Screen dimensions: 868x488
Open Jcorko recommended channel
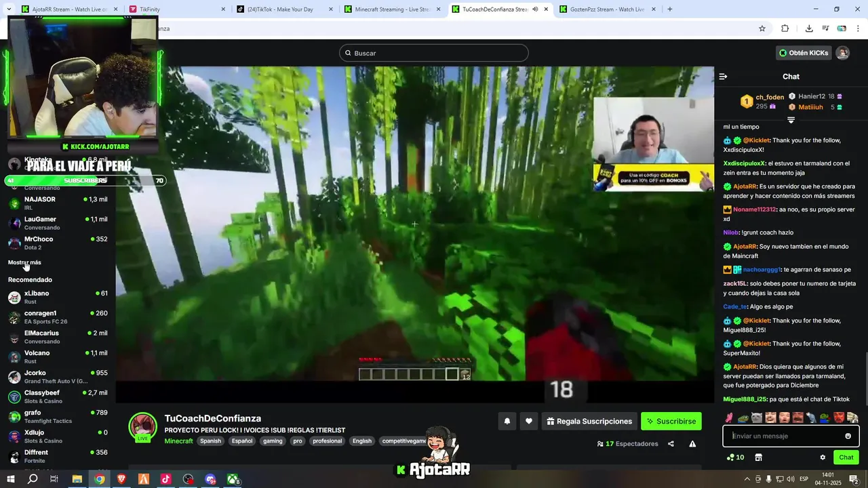58,377
